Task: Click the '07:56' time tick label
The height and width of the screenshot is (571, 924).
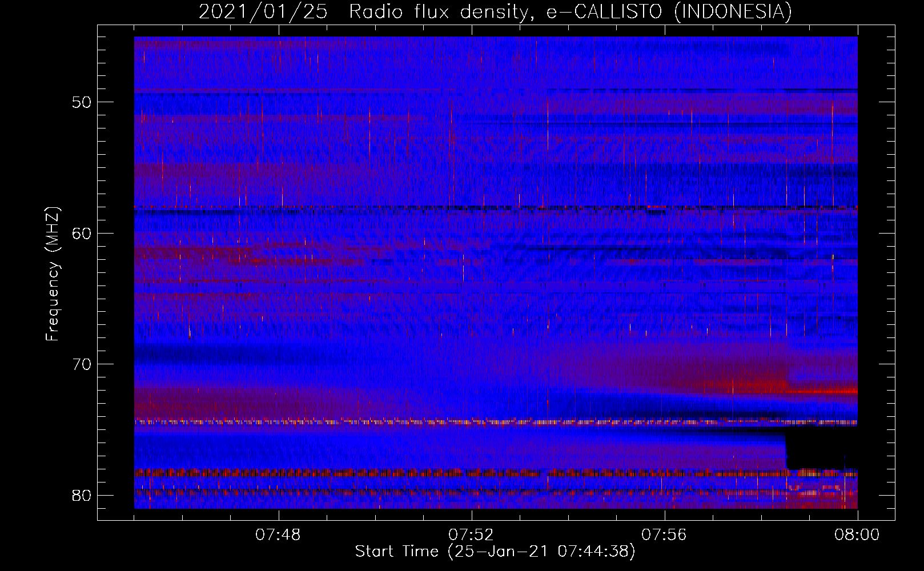Action: coord(664,535)
